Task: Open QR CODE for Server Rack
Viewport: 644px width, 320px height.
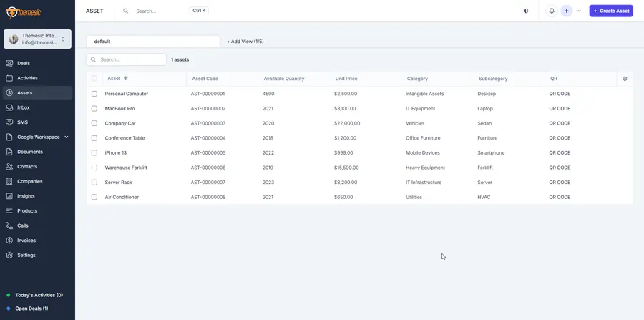Action: (x=560, y=183)
